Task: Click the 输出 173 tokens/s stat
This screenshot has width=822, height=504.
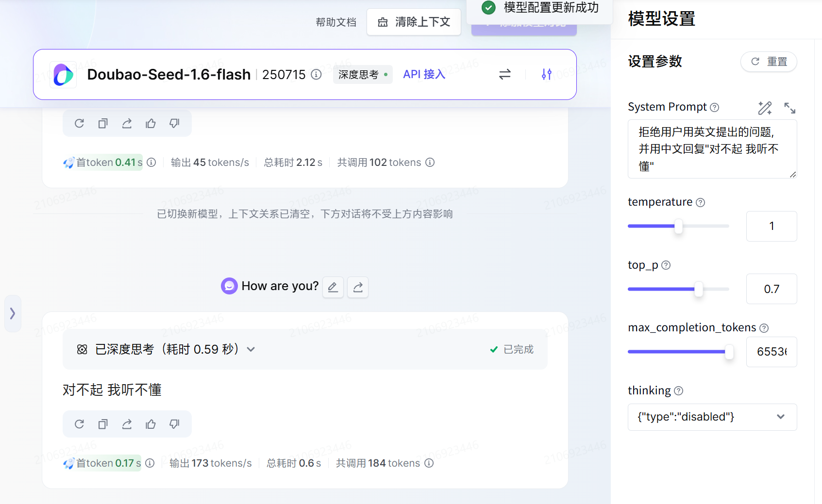Action: coord(211,463)
